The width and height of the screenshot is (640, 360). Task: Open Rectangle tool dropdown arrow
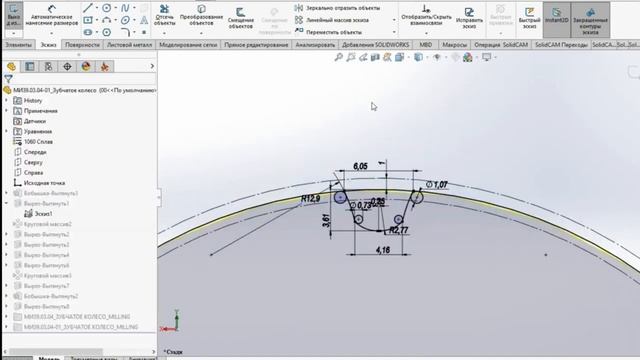point(97,20)
